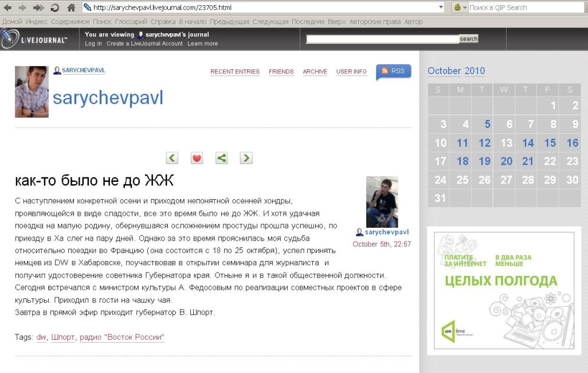Open the Шпорт tag link
This screenshot has width=588, height=373.
(63, 337)
